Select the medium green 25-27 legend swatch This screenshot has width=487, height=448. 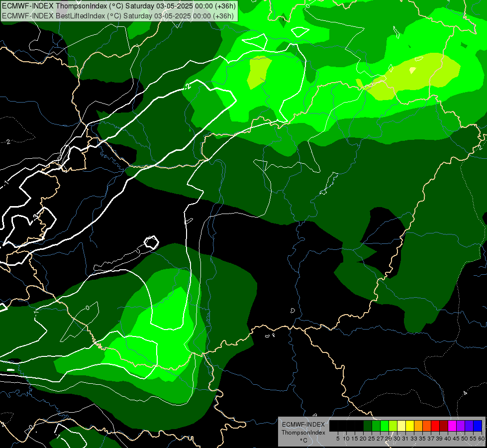point(376,426)
